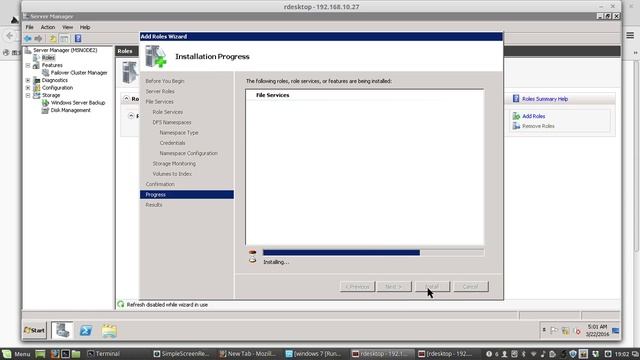Select the Diagnostics tree node
The width and height of the screenshot is (640, 360).
(x=55, y=80)
